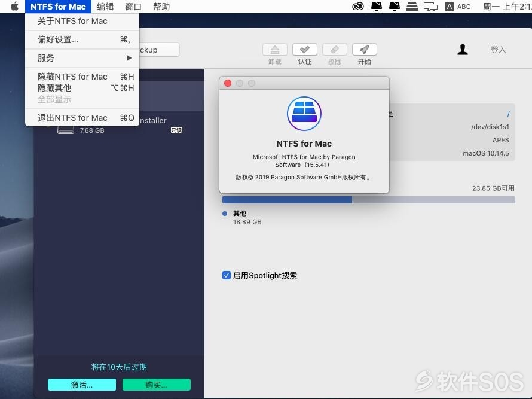Screen dimensions: 532x399
Task: Switch the ABC input source
Action: point(458,7)
